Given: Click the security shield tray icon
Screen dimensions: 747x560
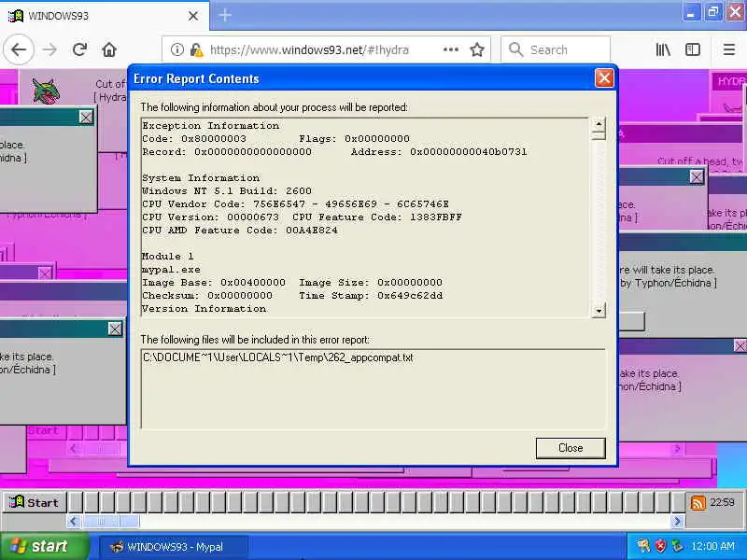Looking at the screenshot, I should (660, 546).
